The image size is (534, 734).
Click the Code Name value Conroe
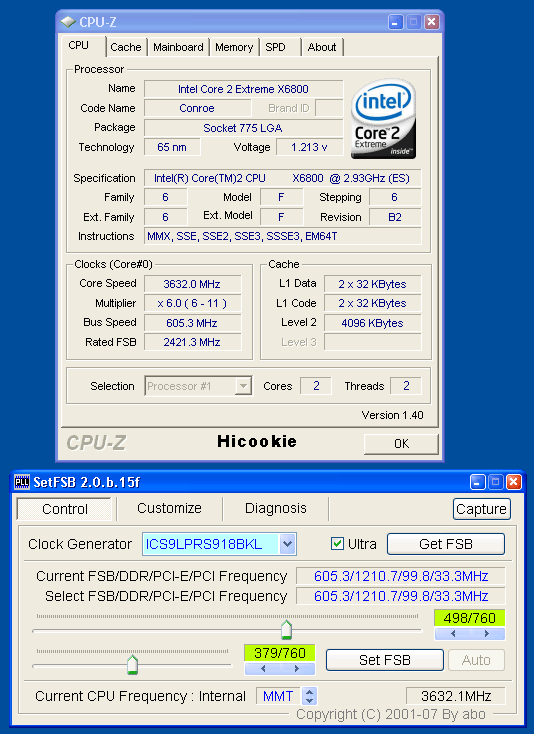[197, 108]
